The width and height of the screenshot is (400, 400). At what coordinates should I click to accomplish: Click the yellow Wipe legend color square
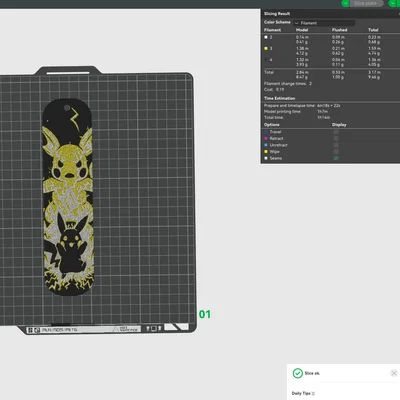tap(266, 152)
